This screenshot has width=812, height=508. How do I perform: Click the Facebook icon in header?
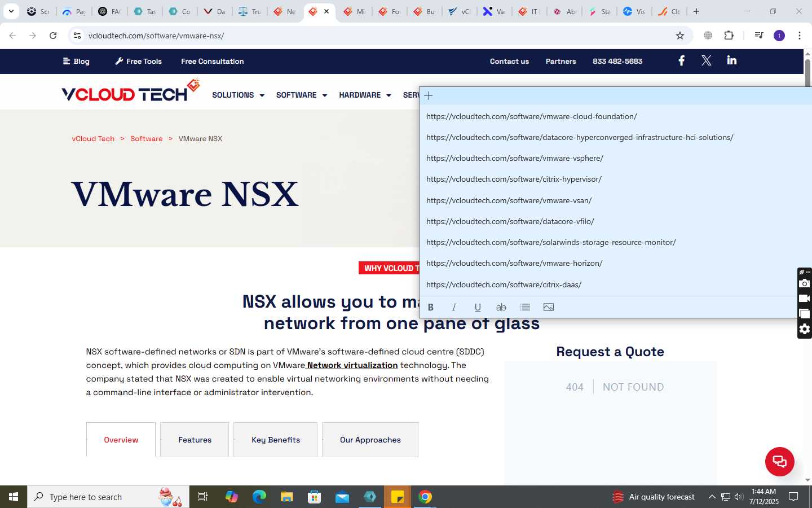[681, 60]
